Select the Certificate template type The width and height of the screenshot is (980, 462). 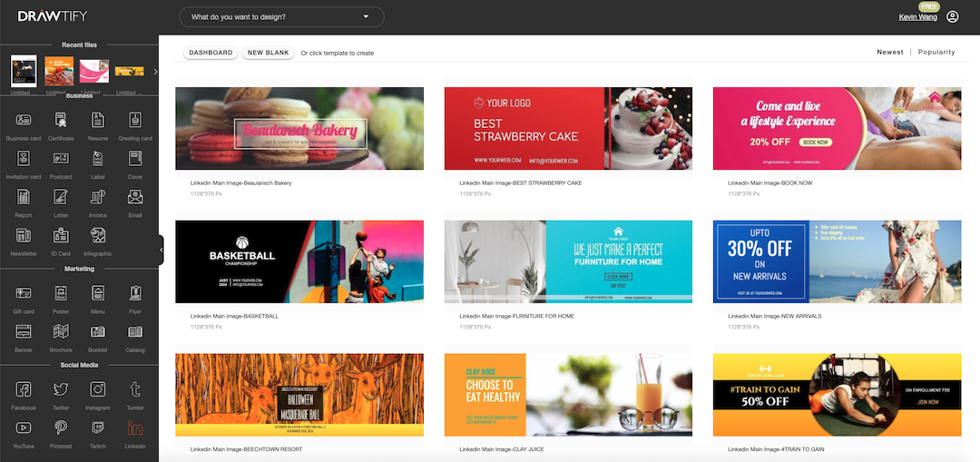[61, 120]
